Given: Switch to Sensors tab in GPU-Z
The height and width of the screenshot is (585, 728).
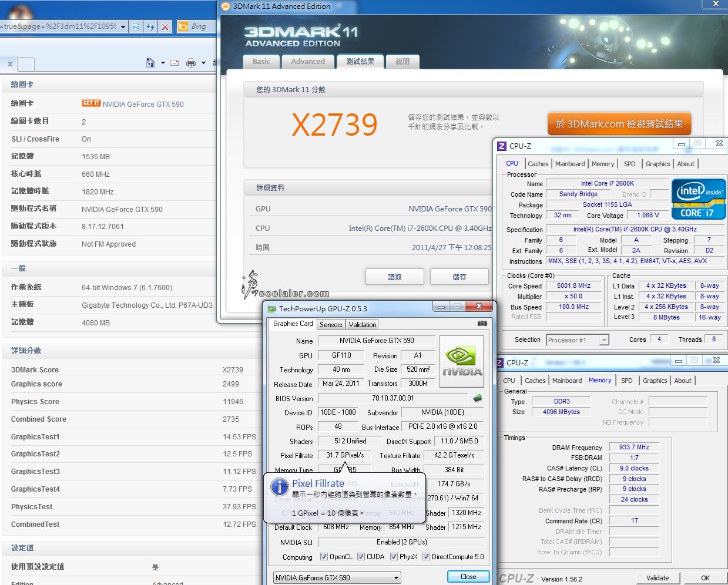Looking at the screenshot, I should (331, 325).
